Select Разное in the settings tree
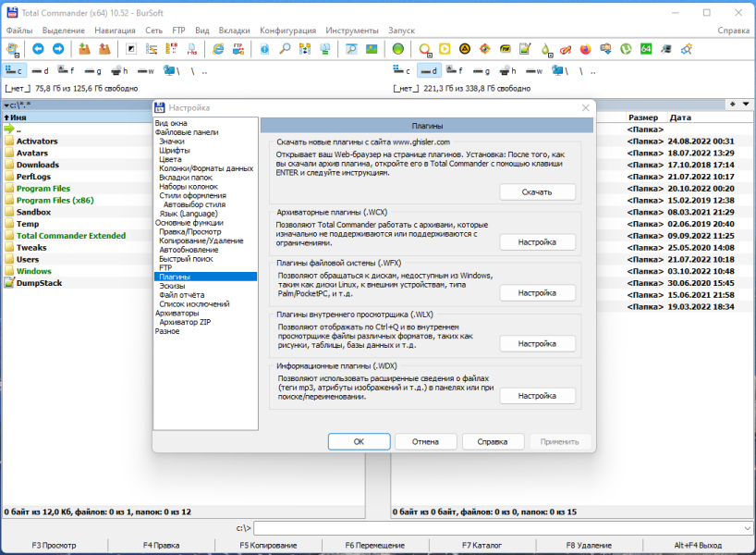Viewport: 756px width, 555px height. [x=167, y=331]
